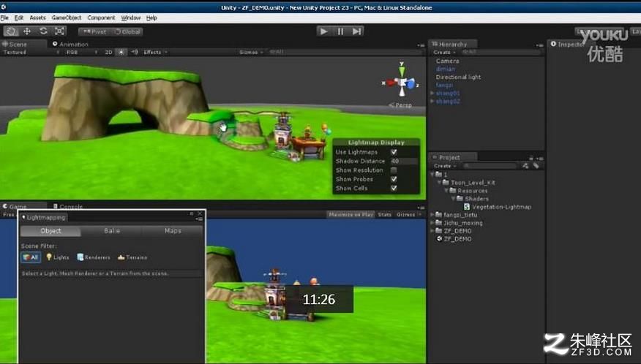Click Project search by label icon
This screenshot has height=364, width=641.
coord(536,166)
